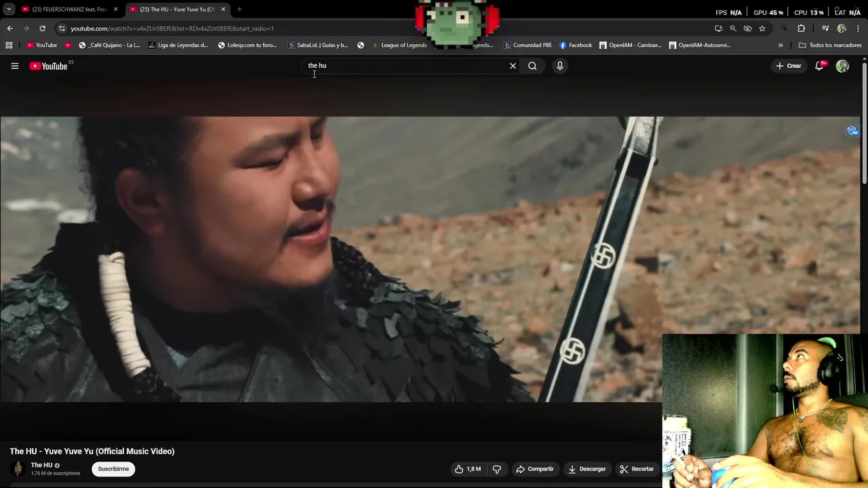Bookmark this page with the star
Image resolution: width=868 pixels, height=488 pixels.
[x=762, y=28]
